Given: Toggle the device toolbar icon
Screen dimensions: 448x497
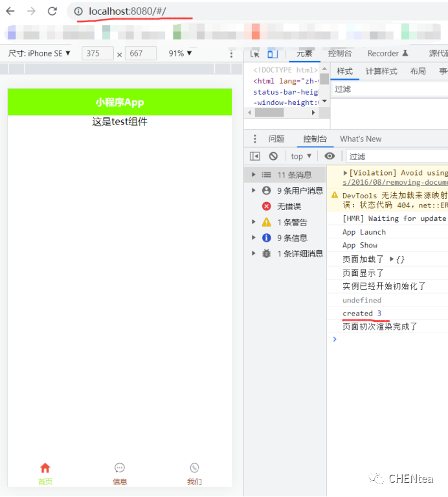Looking at the screenshot, I should coord(273,54).
